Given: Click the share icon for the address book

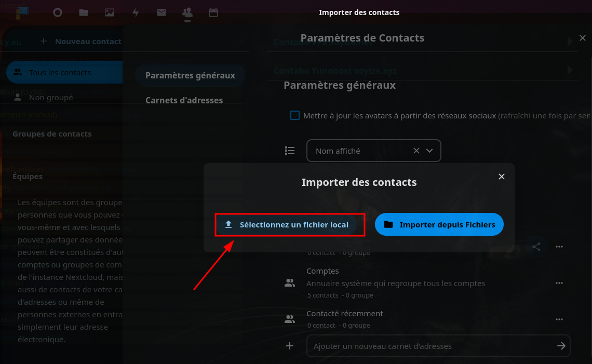Looking at the screenshot, I should [x=536, y=247].
